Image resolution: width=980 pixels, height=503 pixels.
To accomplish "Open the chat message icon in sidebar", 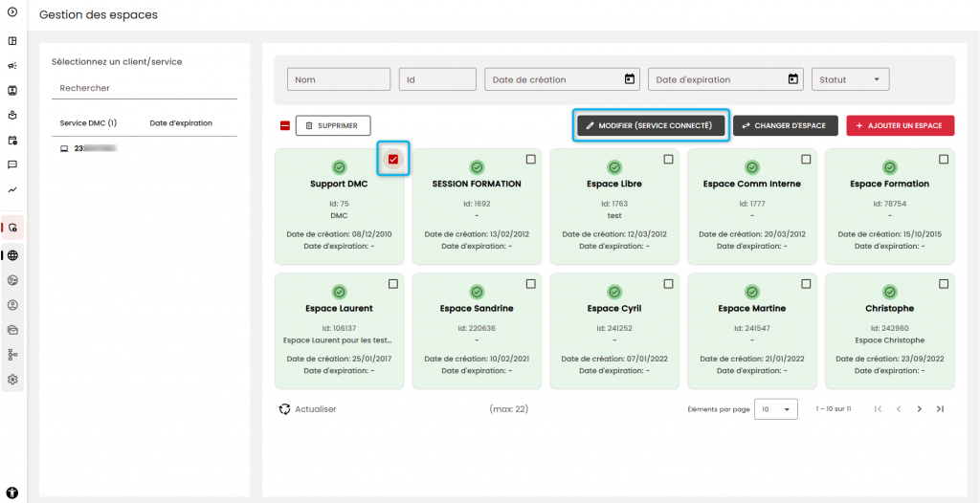I will click(x=11, y=165).
